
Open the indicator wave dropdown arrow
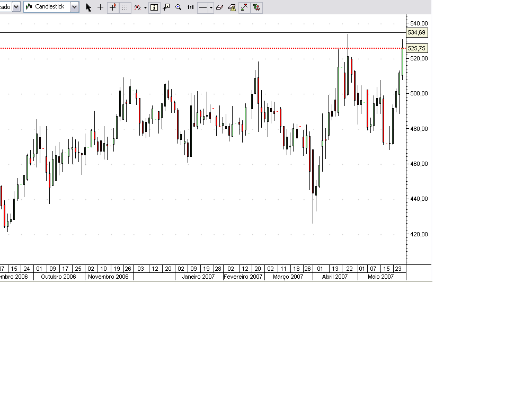click(x=145, y=7)
